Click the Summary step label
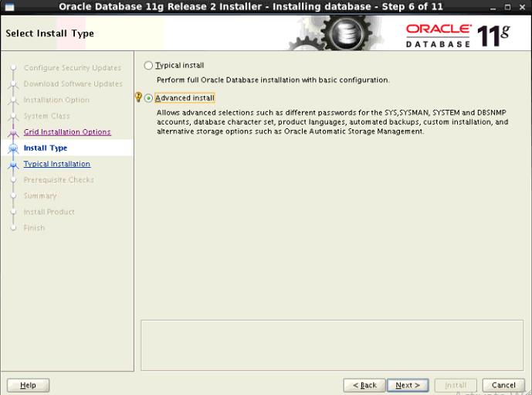The width and height of the screenshot is (532, 395). (x=40, y=196)
